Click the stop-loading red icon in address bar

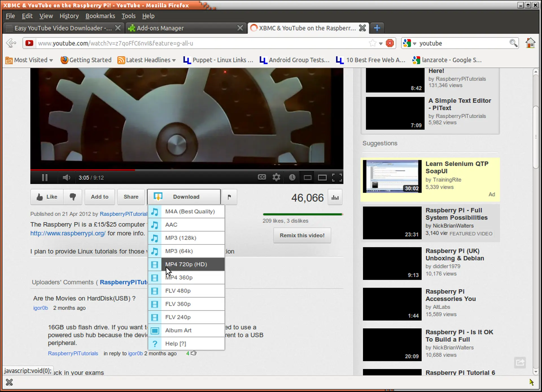[390, 43]
